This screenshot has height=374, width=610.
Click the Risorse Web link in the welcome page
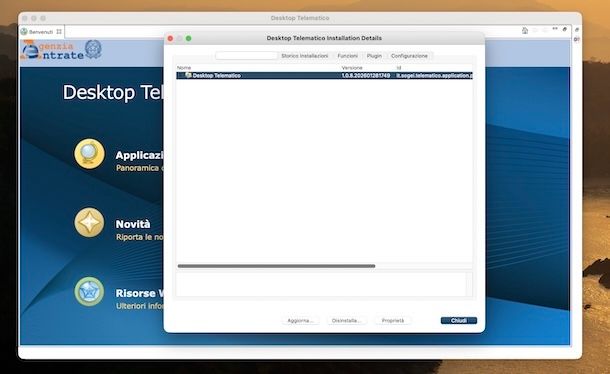139,293
